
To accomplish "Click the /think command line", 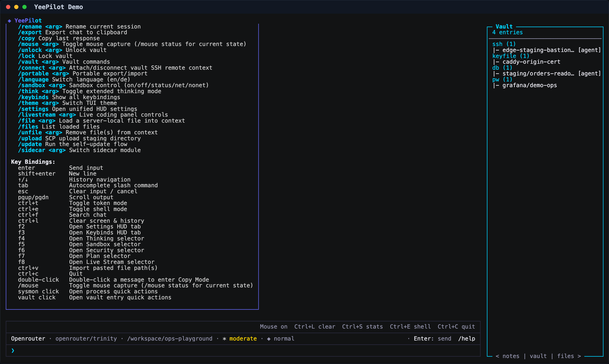I will point(89,91).
